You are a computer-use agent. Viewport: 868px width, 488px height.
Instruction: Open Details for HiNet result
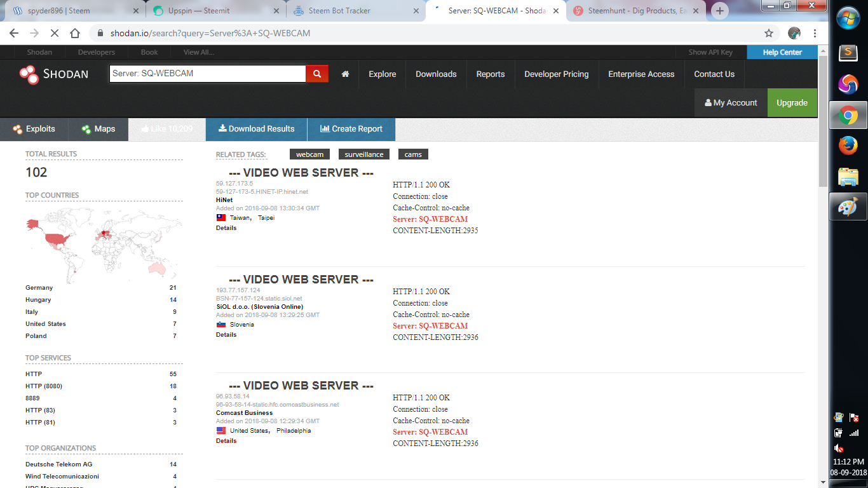click(226, 228)
